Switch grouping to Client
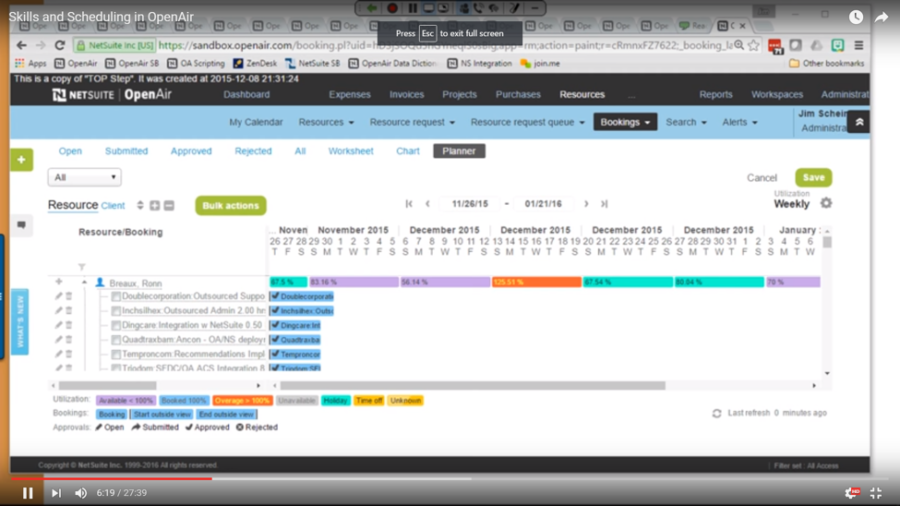 coord(112,206)
